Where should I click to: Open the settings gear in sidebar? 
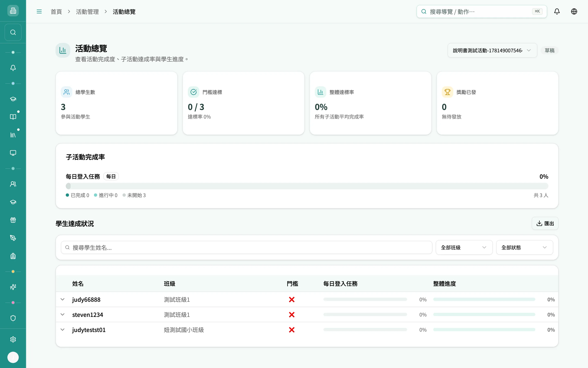[13, 340]
